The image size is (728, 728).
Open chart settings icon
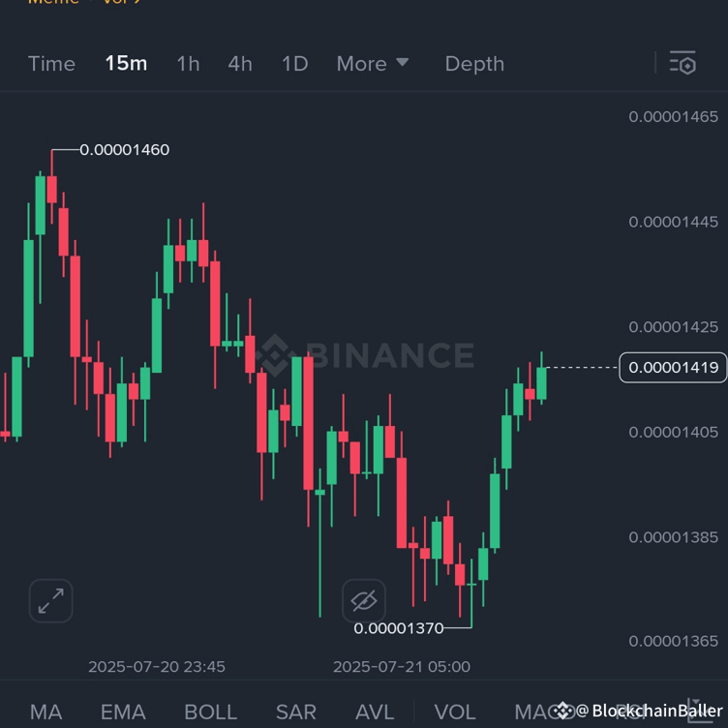[682, 63]
